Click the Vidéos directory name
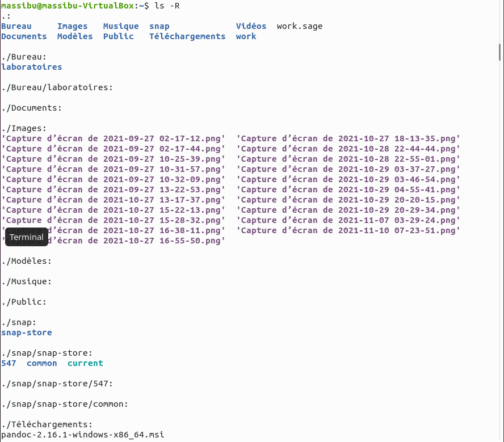 point(251,26)
